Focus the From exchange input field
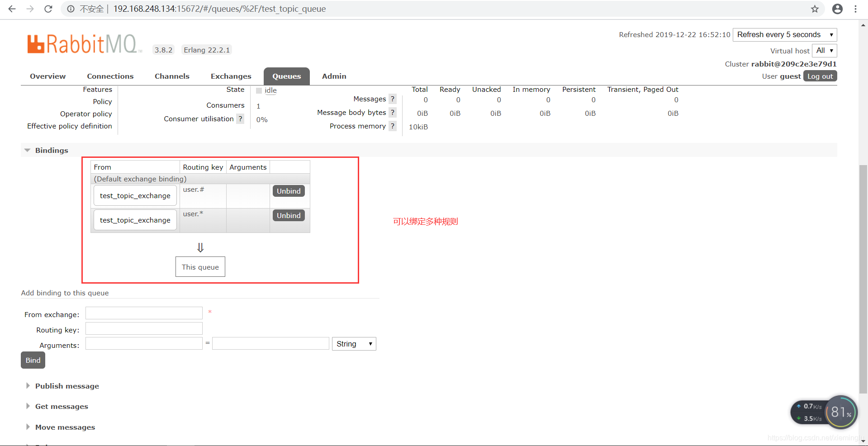Image resolution: width=868 pixels, height=446 pixels. coord(144,313)
